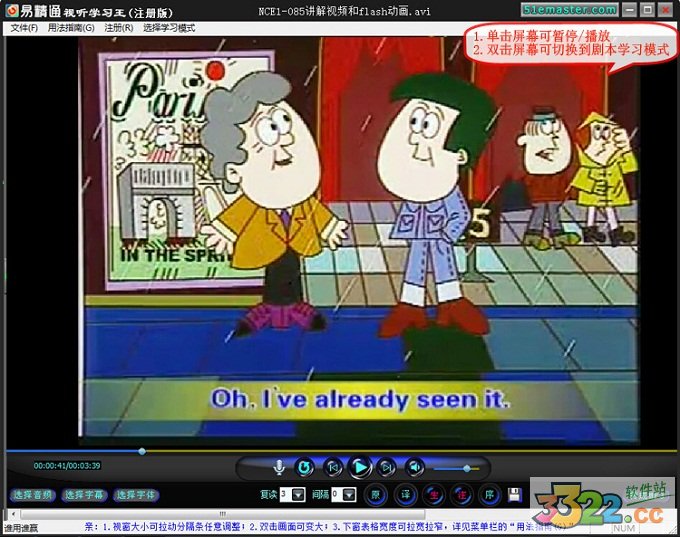Image resolution: width=680 pixels, height=537 pixels.
Task: Click the horizontal scrollbar thumb
Action: (223, 514)
